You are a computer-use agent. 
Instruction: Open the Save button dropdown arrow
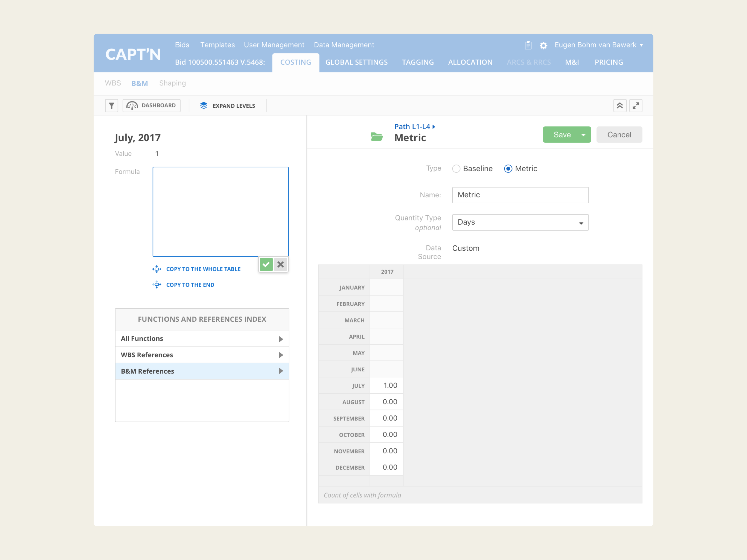pos(583,135)
